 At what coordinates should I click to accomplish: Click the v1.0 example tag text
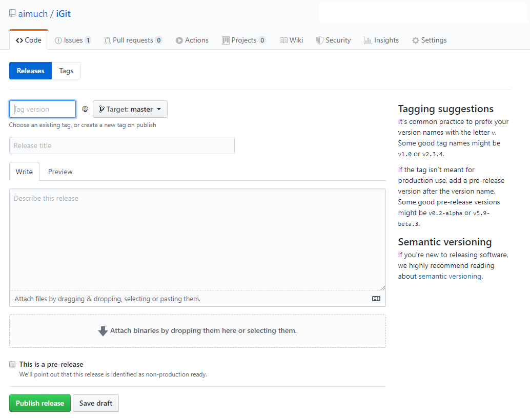coord(404,154)
